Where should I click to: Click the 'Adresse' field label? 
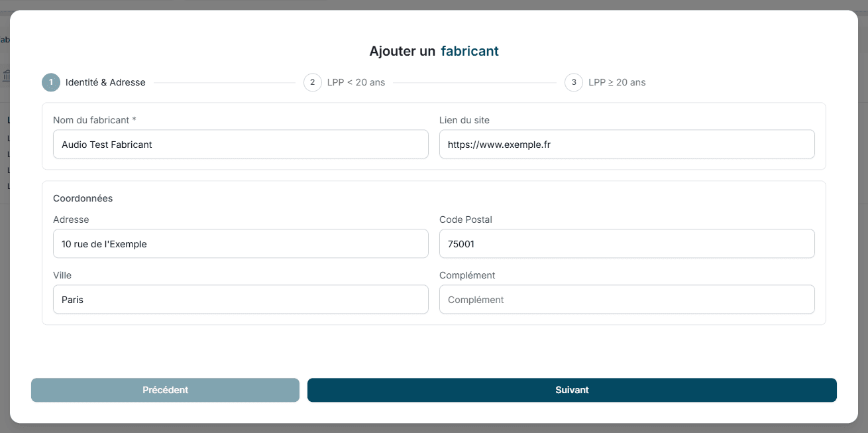coord(71,219)
